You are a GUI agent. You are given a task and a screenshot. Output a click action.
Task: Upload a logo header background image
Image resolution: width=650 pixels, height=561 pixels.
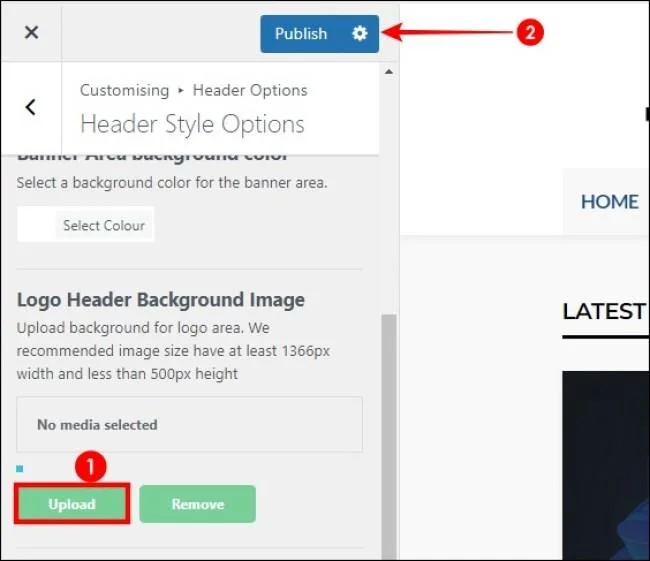(72, 504)
